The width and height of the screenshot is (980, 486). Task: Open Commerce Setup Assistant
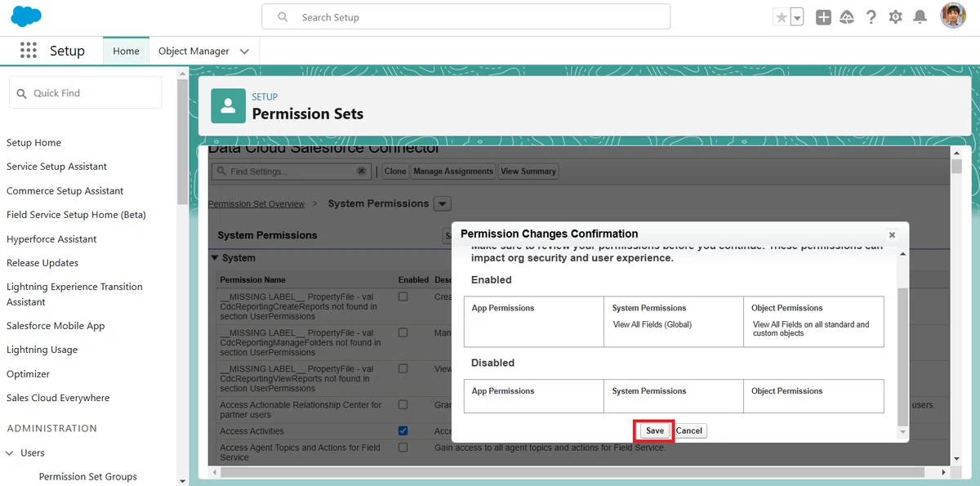pos(65,191)
